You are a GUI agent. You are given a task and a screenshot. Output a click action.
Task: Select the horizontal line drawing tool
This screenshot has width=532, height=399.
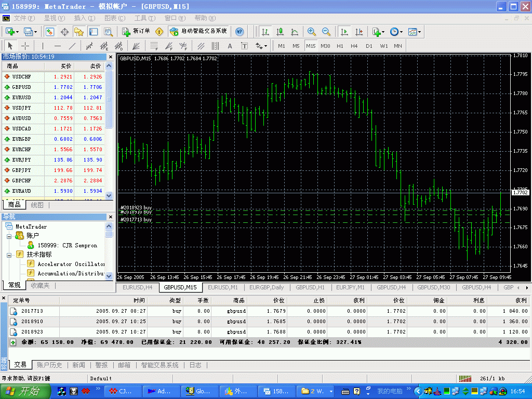pos(57,46)
